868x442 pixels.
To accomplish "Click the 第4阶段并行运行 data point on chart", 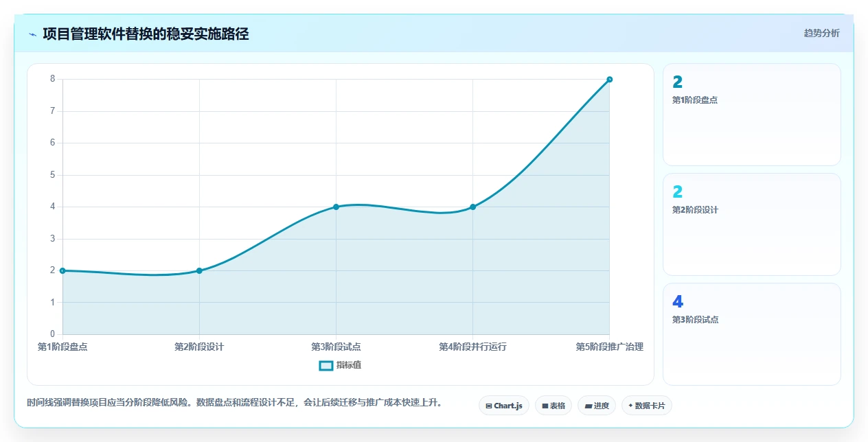I will (x=472, y=207).
